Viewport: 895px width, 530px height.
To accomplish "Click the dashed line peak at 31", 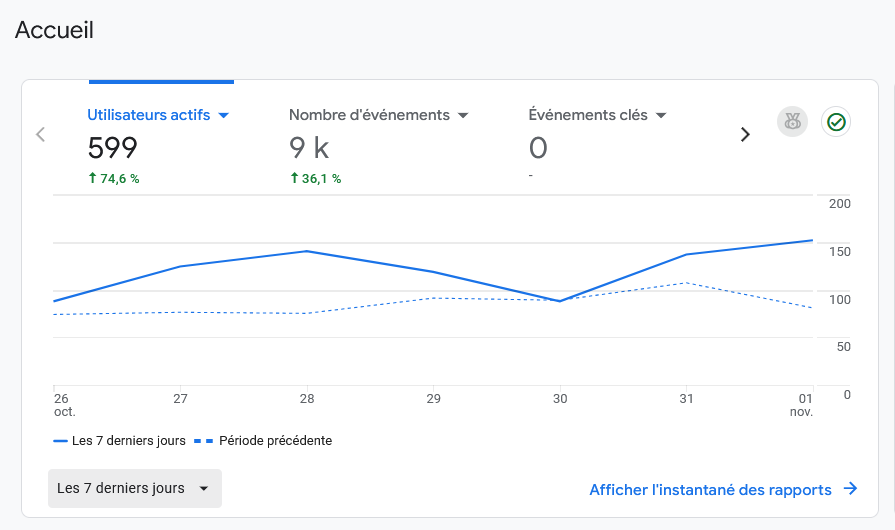I will click(x=686, y=283).
